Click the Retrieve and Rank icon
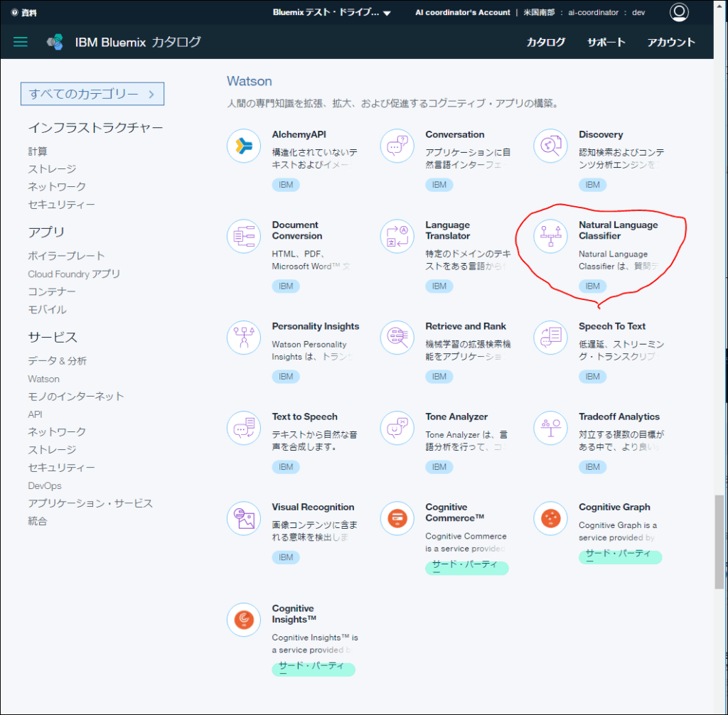 point(397,338)
